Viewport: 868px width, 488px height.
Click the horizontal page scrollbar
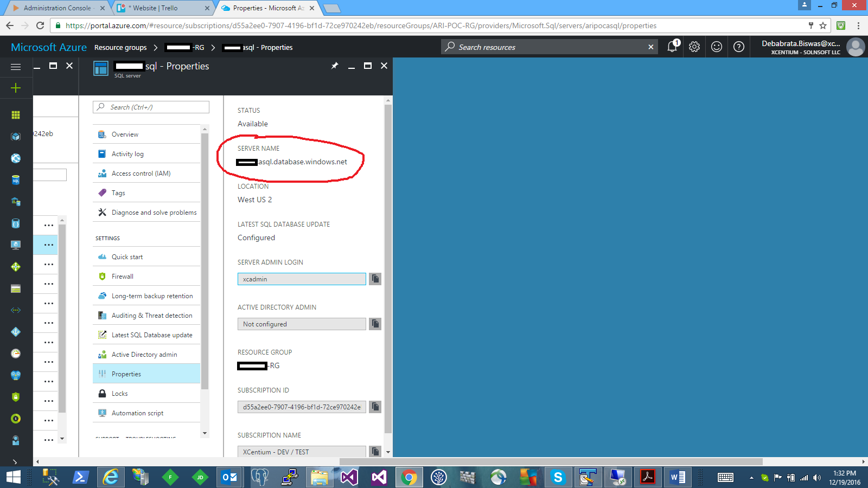[551, 461]
